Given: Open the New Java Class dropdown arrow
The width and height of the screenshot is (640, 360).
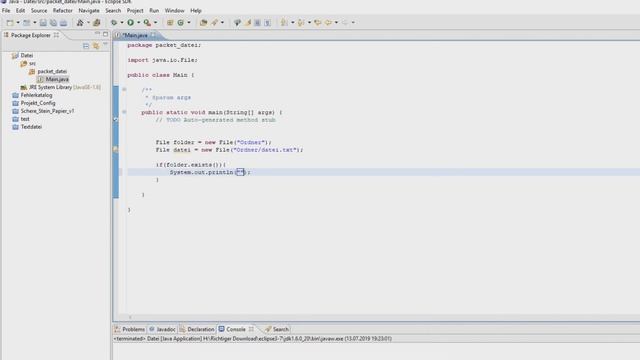Looking at the screenshot, I should pos(189,23).
